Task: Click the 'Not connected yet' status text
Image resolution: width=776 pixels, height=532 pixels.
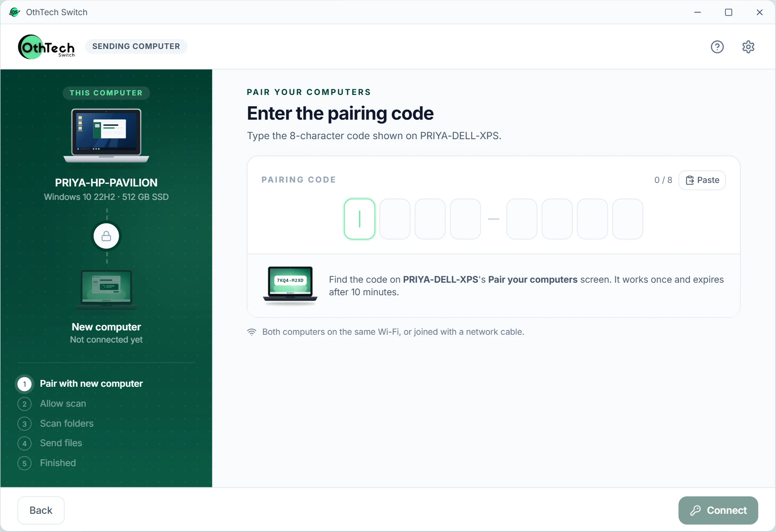Action: point(106,340)
